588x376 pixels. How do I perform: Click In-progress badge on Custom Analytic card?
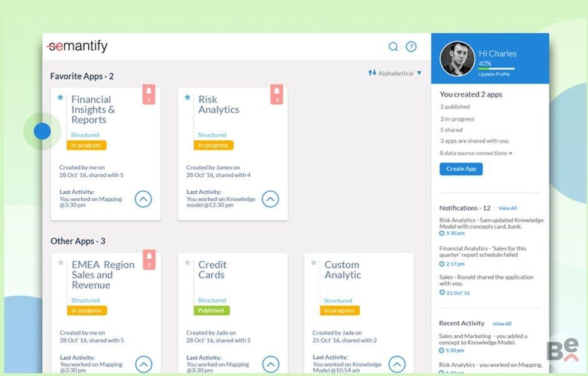pyautogui.click(x=340, y=310)
